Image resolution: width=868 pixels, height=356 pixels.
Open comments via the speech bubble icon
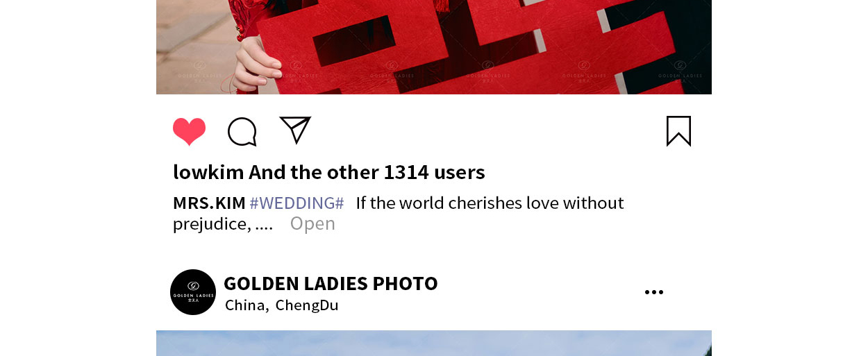242,132
